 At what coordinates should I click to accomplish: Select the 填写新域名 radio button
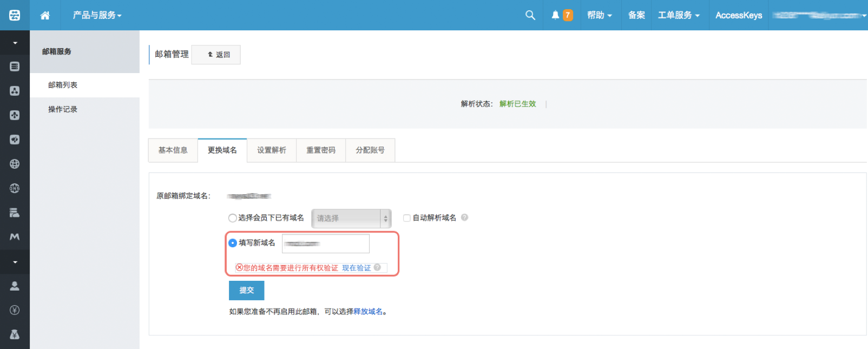pyautogui.click(x=233, y=243)
